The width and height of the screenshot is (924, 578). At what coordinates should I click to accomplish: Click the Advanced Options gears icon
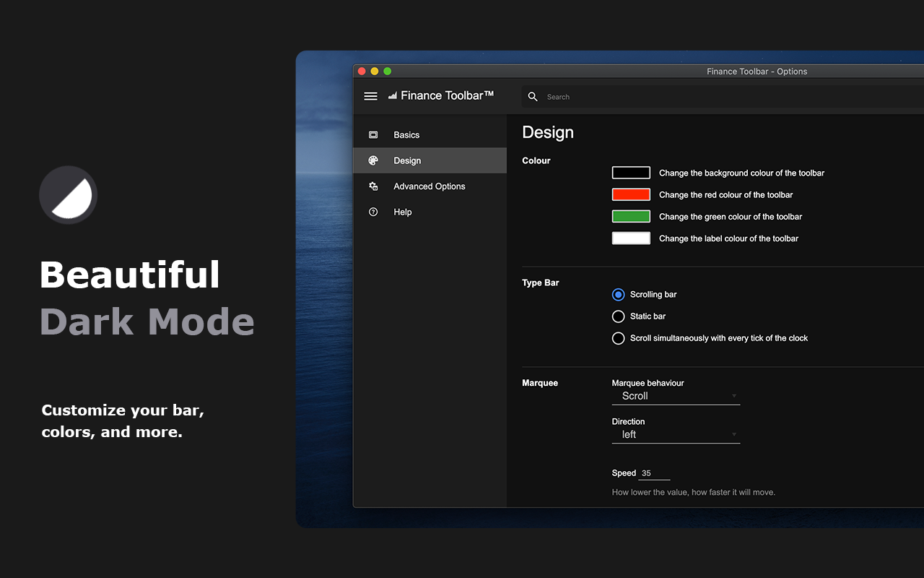click(x=373, y=186)
